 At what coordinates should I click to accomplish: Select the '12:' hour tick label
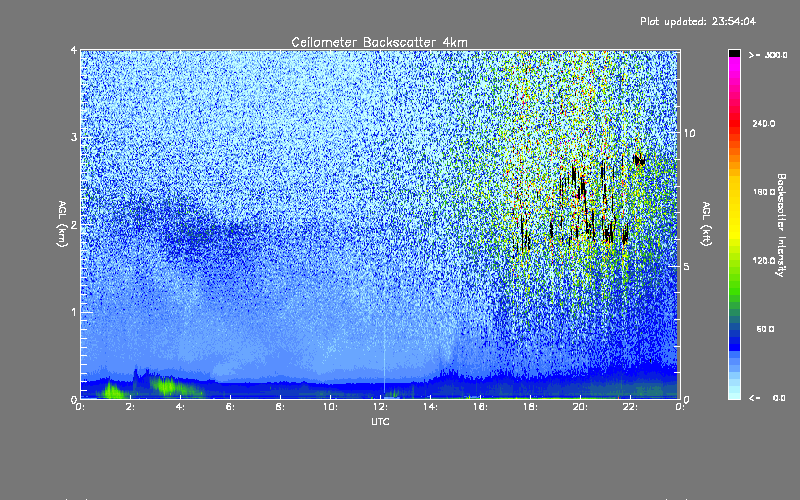tap(381, 407)
